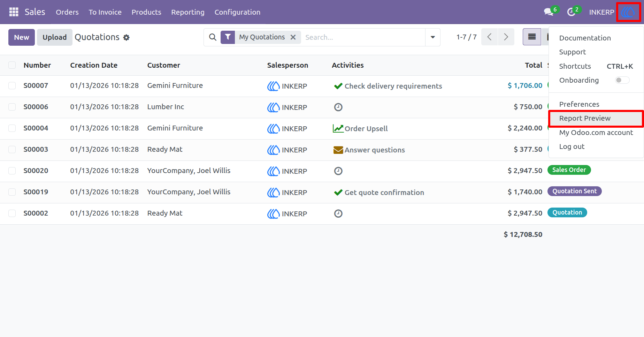Image resolution: width=644 pixels, height=337 pixels.
Task: Focus the Search input field
Action: click(363, 37)
